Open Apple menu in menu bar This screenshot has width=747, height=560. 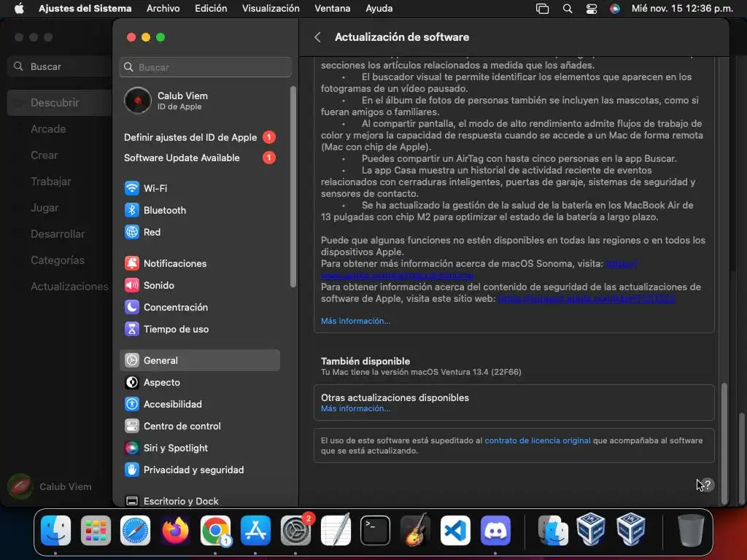(x=19, y=8)
